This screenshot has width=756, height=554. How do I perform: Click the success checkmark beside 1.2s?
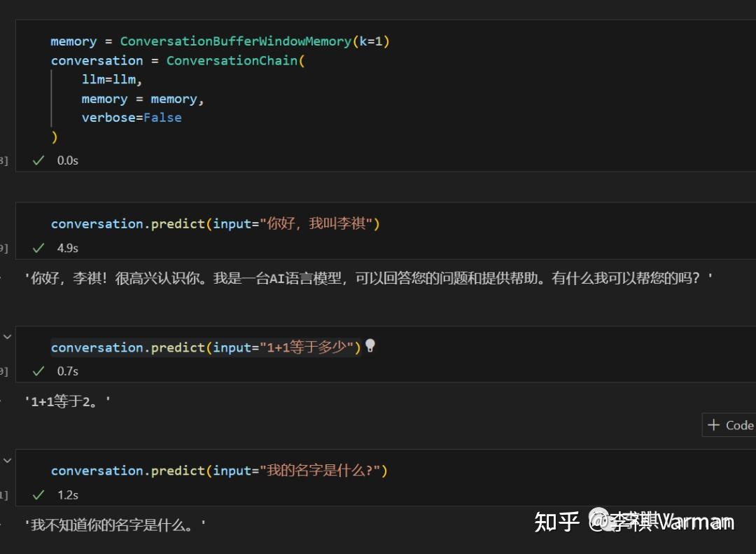38,495
